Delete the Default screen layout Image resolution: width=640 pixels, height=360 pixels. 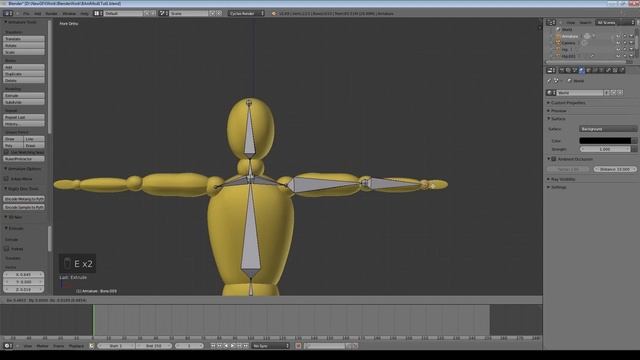tap(153, 13)
